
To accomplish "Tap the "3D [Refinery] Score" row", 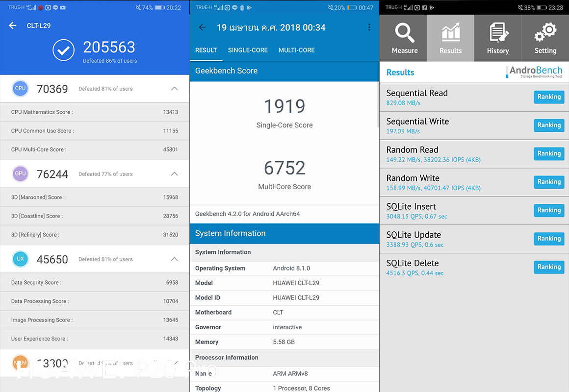I will pos(95,235).
